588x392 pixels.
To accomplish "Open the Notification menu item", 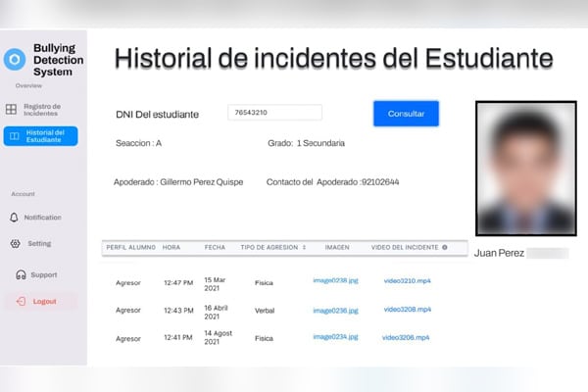I will coord(42,218).
